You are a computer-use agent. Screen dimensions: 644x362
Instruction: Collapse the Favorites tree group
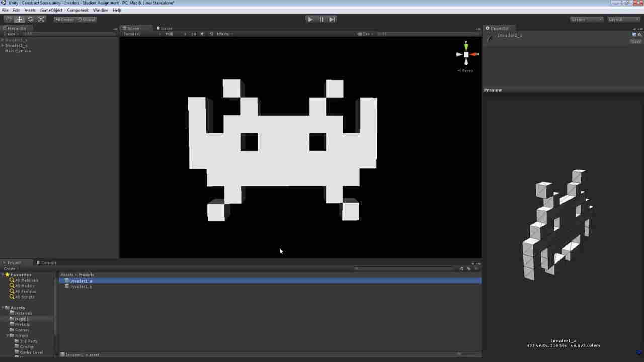(x=3, y=275)
